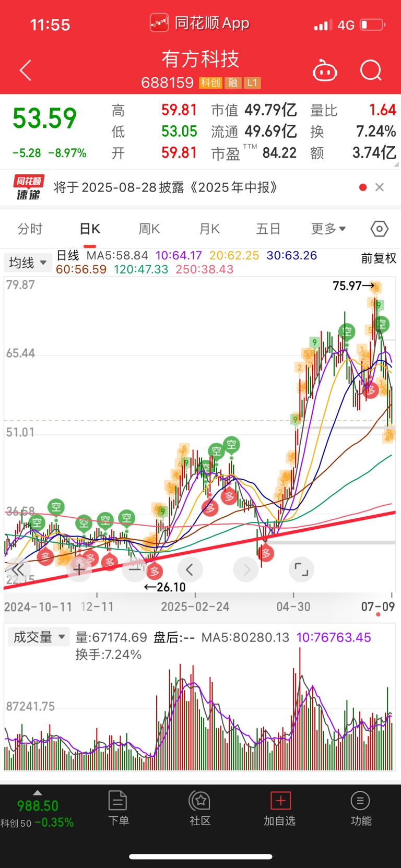Tap the 同花顺速递 logo
401x868 pixels.
point(29,187)
